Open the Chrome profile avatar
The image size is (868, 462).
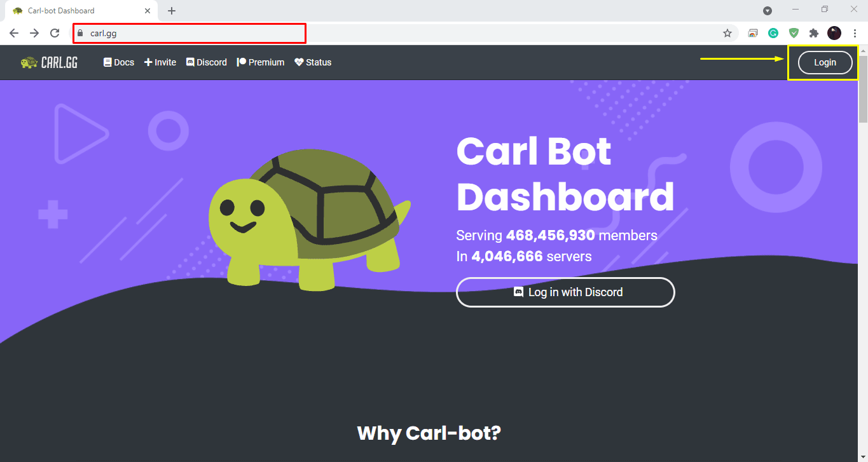click(x=834, y=33)
